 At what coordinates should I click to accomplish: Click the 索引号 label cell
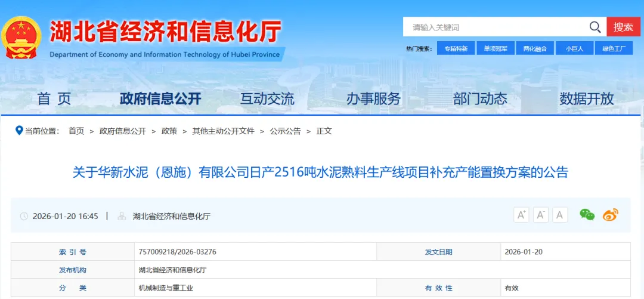(x=73, y=252)
